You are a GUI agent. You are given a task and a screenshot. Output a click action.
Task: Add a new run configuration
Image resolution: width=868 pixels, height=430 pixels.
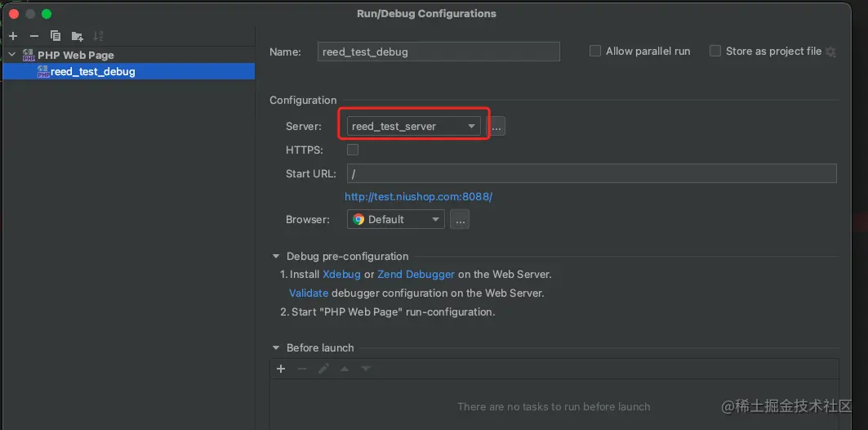point(13,36)
